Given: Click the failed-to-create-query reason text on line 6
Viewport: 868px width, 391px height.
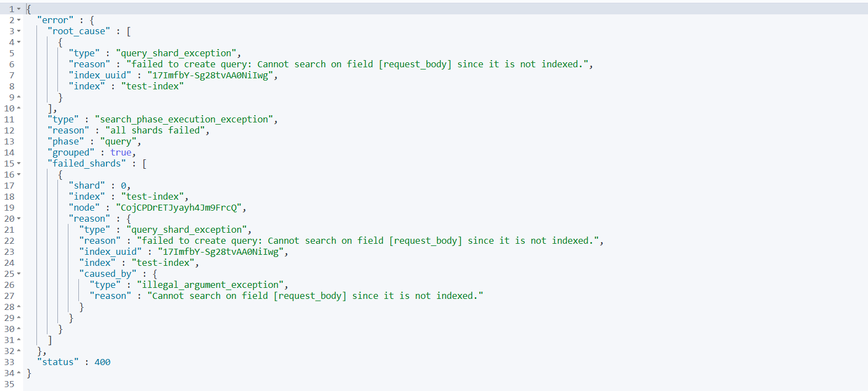Looking at the screenshot, I should tap(358, 65).
